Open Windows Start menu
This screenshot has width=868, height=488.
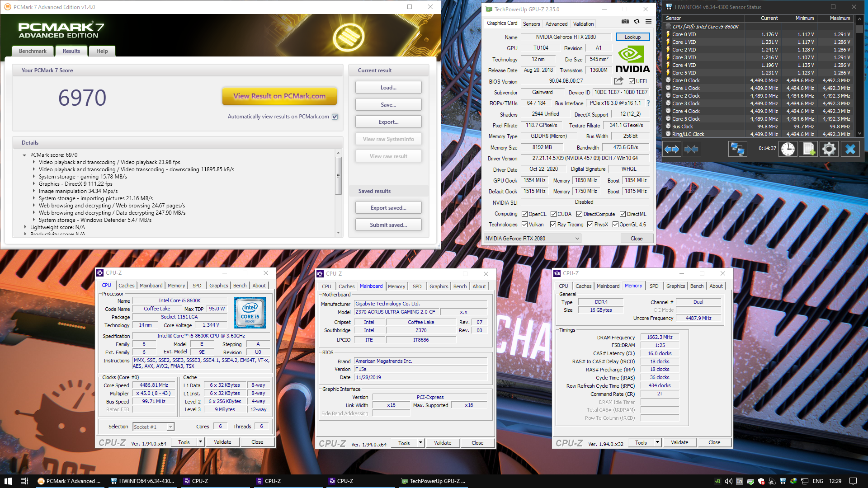[8, 481]
